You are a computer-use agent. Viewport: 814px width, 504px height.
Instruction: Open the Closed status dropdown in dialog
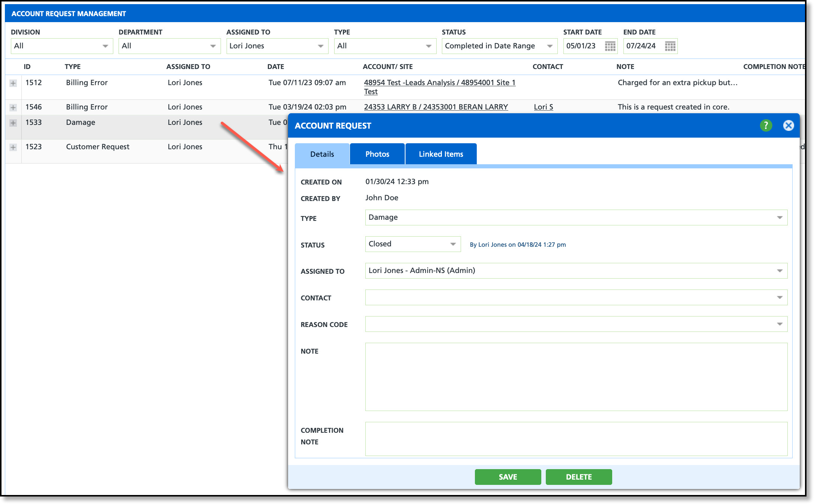coord(413,244)
